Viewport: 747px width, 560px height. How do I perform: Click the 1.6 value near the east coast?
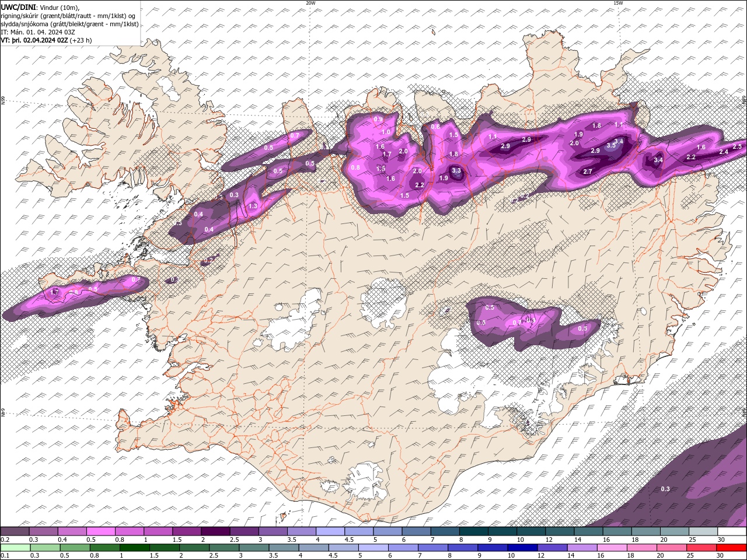pos(701,148)
